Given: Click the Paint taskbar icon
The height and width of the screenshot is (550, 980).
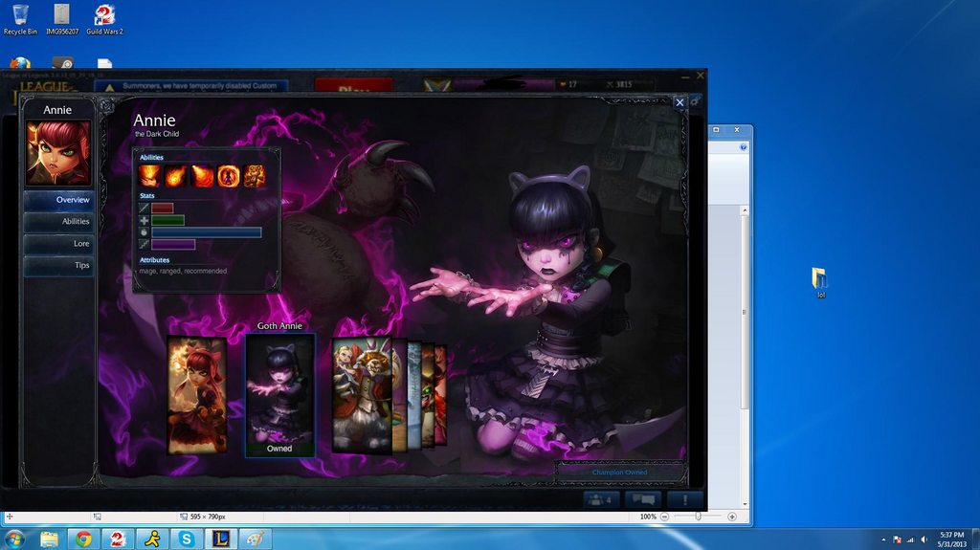Looking at the screenshot, I should (x=255, y=539).
